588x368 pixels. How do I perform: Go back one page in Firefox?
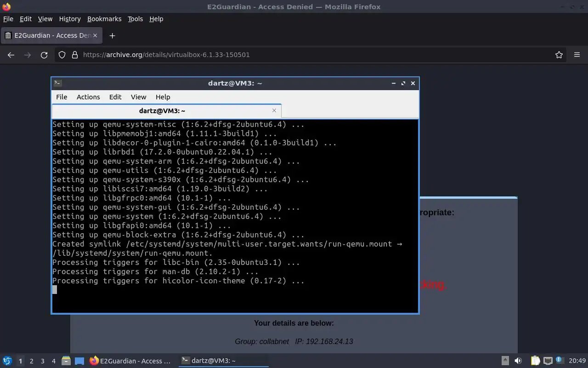(x=11, y=55)
